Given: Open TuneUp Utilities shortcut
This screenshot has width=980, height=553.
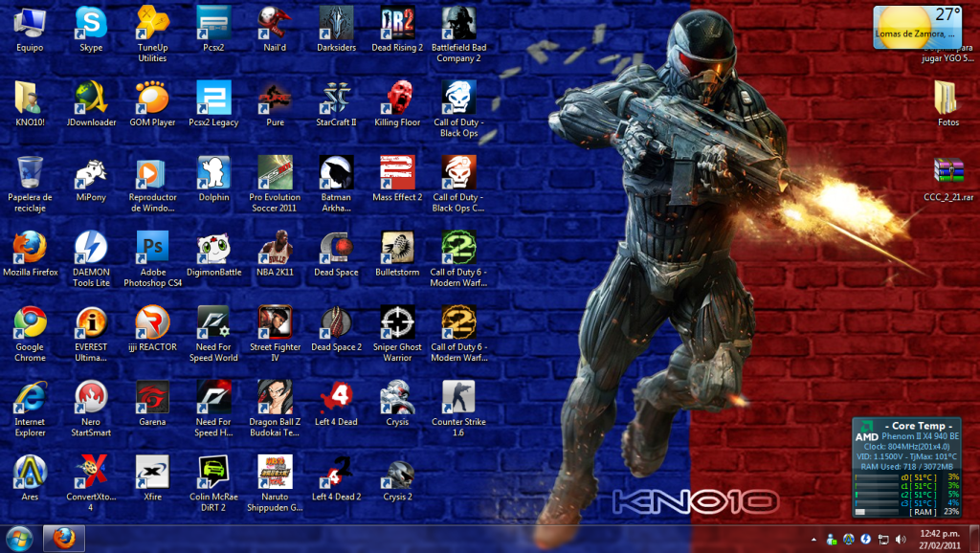Looking at the screenshot, I should point(152,34).
